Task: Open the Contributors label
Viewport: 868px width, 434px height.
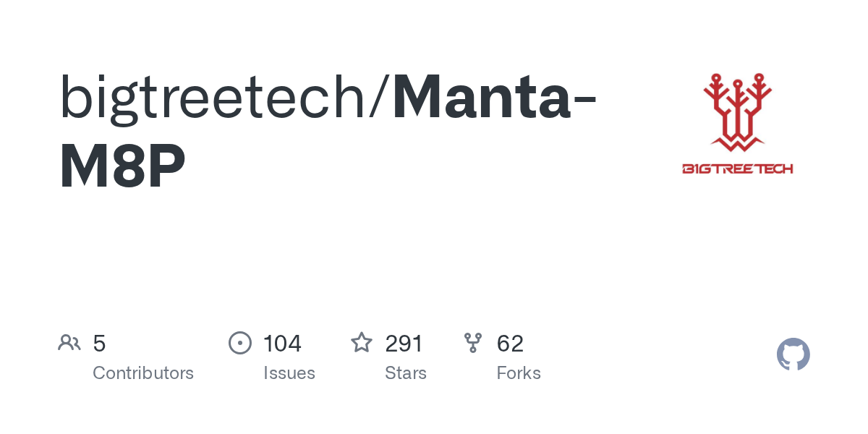Action: pos(143,373)
